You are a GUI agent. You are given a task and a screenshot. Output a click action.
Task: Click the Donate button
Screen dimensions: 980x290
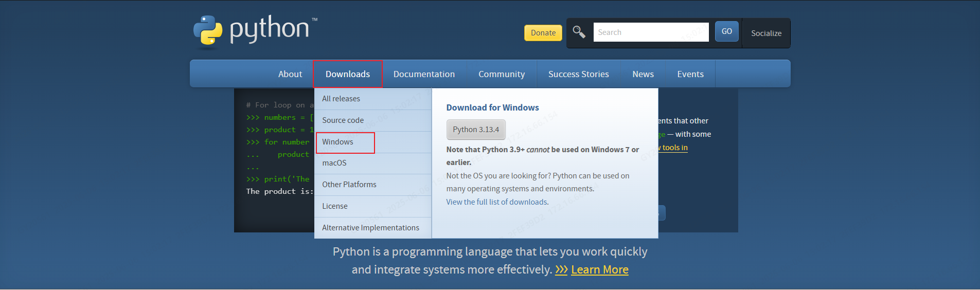tap(543, 33)
